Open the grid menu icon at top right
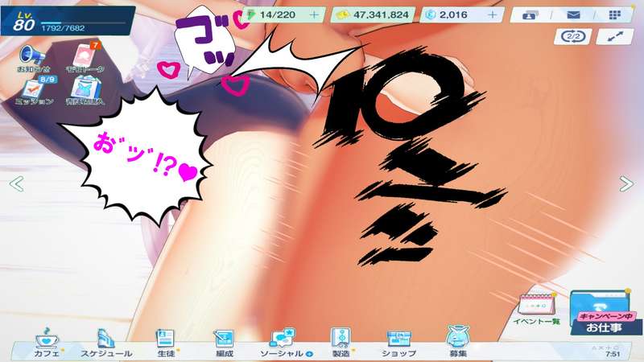The height and width of the screenshot is (362, 644). click(x=615, y=14)
